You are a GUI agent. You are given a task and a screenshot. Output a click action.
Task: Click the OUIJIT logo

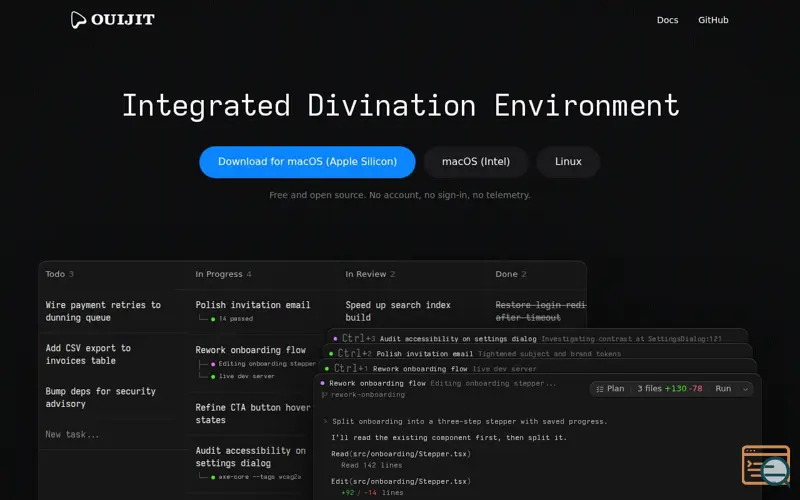[113, 20]
